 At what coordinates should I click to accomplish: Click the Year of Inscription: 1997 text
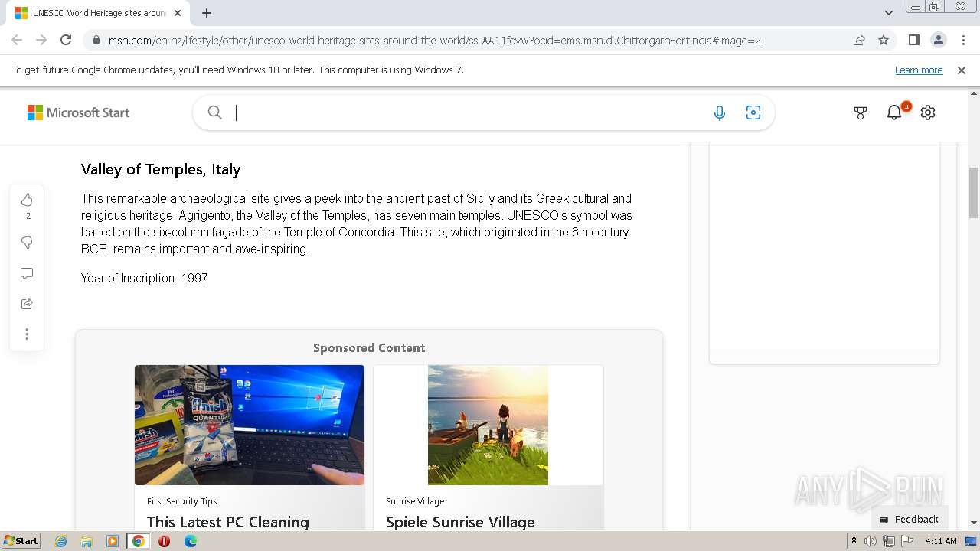145,278
